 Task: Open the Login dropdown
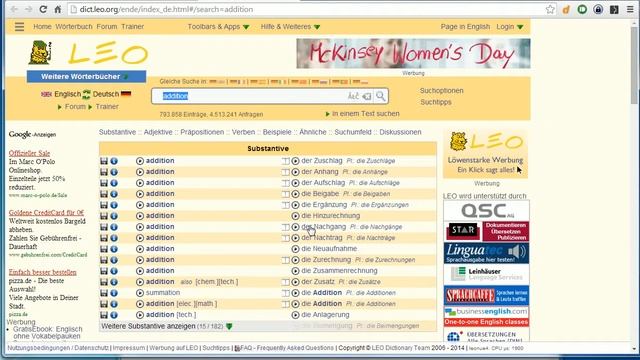(x=510, y=27)
